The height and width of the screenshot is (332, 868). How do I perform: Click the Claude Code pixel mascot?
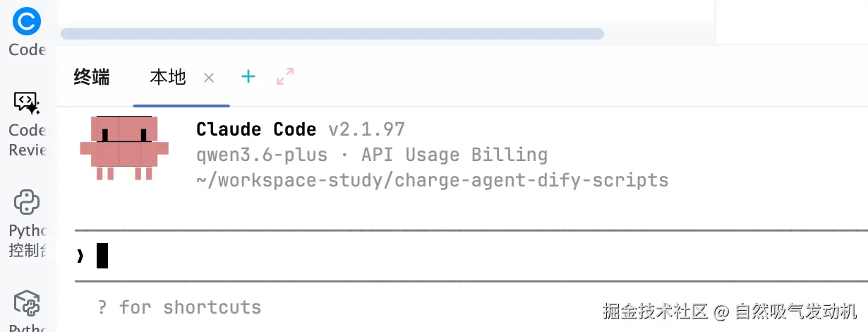[124, 148]
